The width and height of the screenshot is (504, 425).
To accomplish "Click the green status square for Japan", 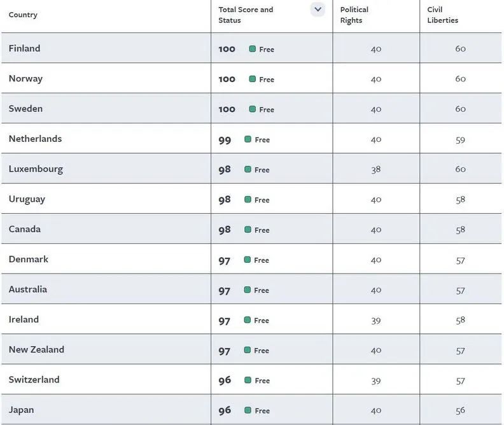I will click(x=248, y=410).
